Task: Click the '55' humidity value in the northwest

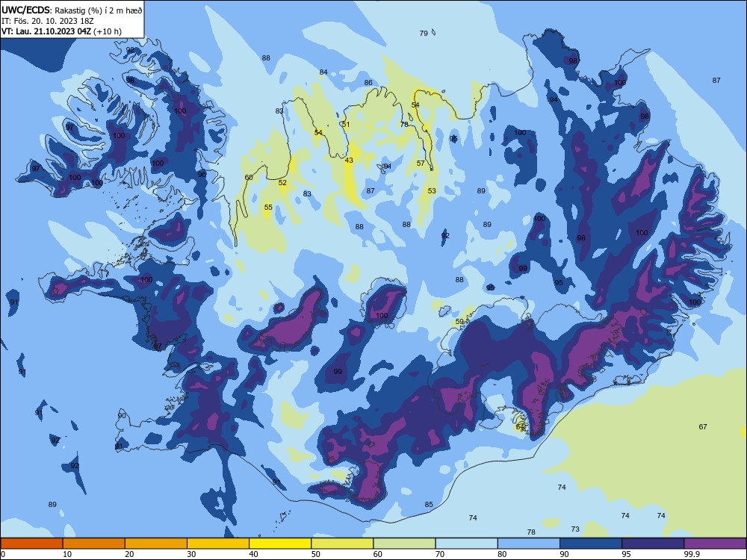Action: [268, 207]
